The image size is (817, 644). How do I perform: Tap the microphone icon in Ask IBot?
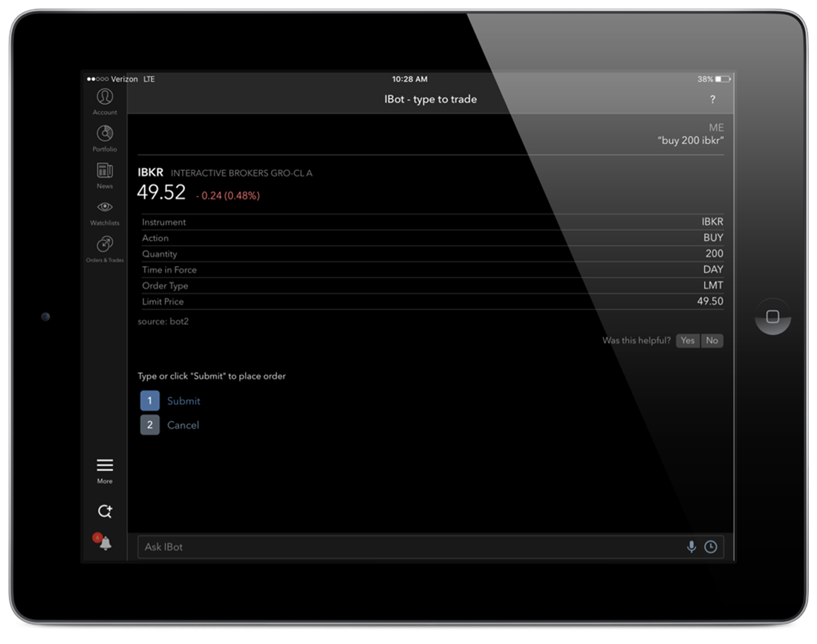[x=691, y=547]
